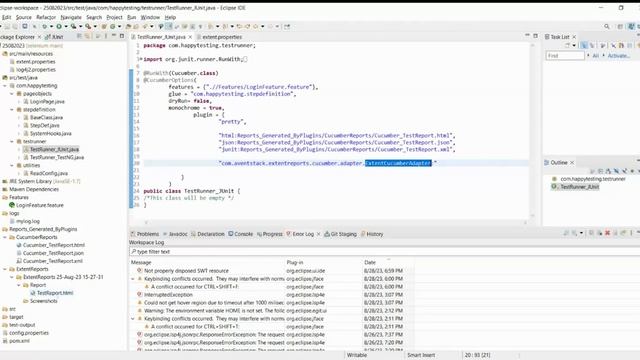The image size is (640, 360).
Task: Click the New Java Class toolbar icon
Action: coord(112,27)
